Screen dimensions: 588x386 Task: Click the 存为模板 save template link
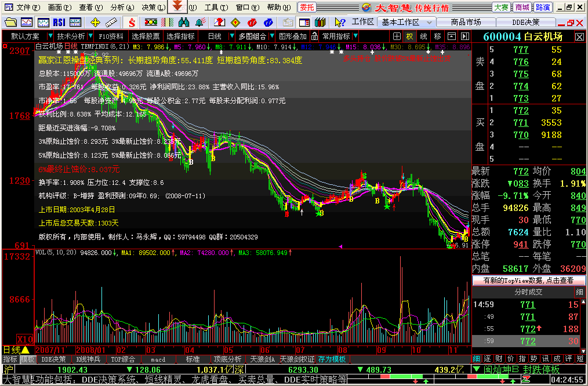coord(332,359)
